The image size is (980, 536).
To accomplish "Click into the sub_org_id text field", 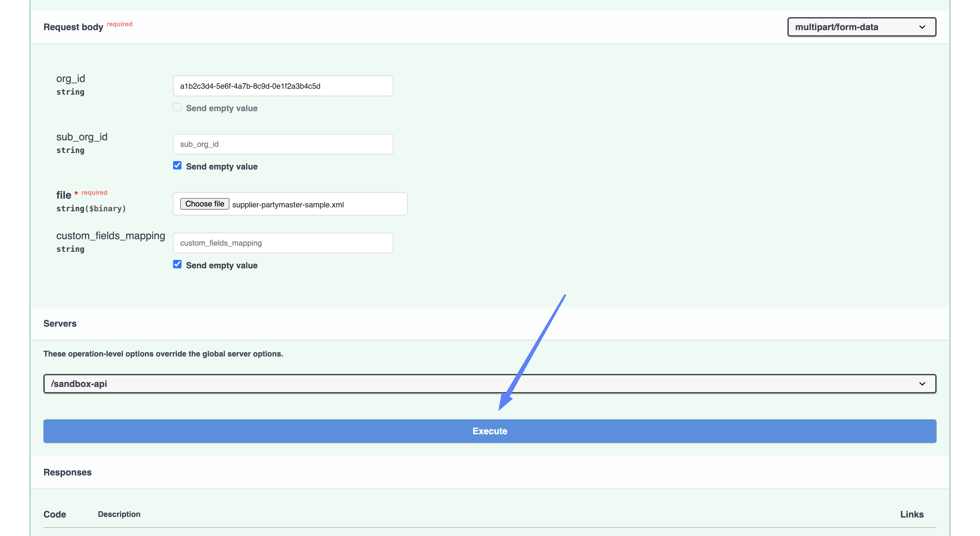I will tap(283, 144).
